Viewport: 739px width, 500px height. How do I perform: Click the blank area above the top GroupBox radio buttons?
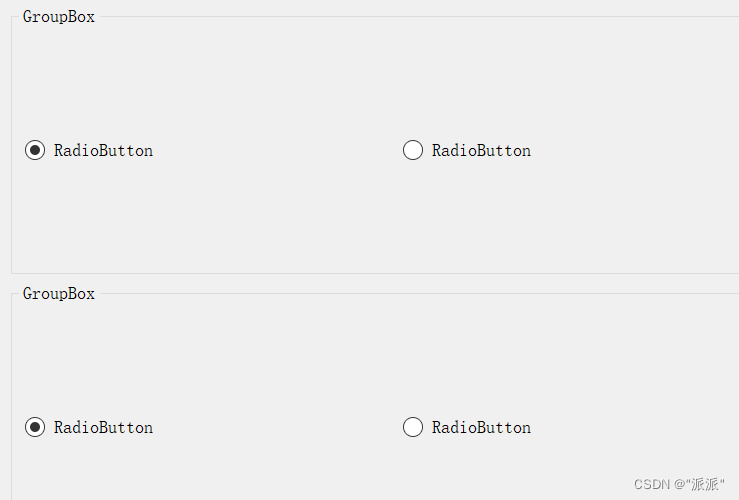tap(300, 80)
